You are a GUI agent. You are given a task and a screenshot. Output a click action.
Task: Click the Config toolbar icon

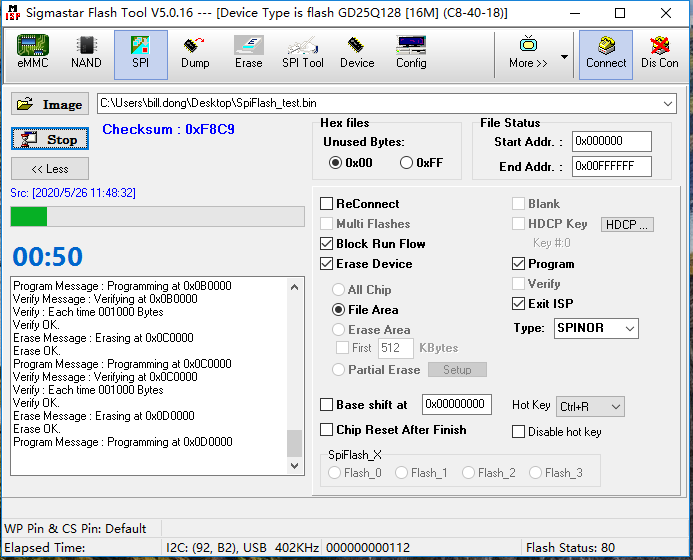(x=410, y=52)
